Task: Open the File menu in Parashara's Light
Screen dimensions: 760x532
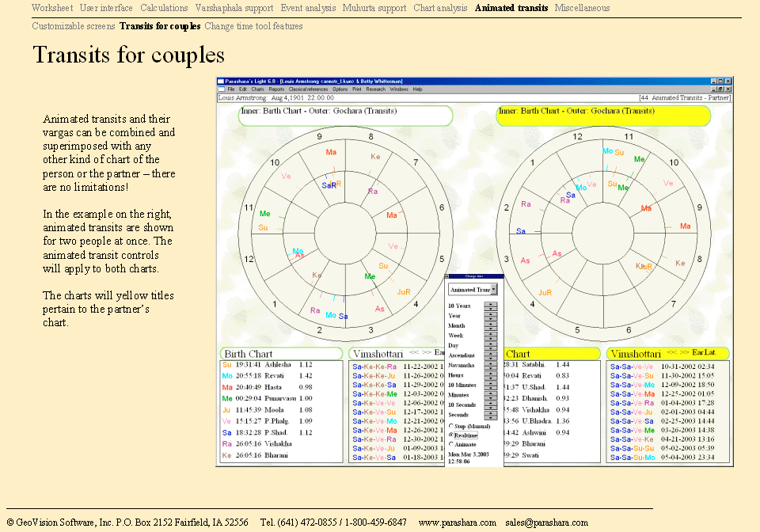Action: pos(230,89)
